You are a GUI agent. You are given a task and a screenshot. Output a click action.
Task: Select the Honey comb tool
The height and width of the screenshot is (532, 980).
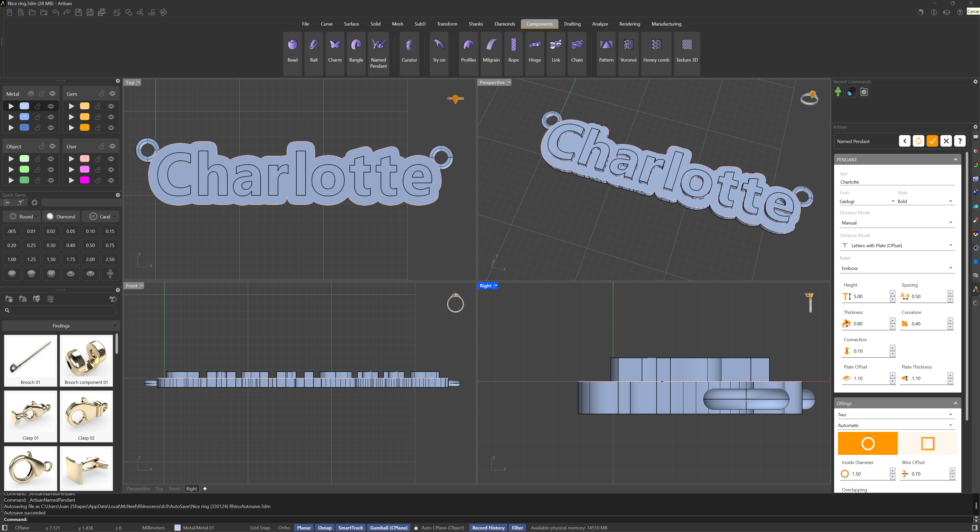(x=656, y=53)
